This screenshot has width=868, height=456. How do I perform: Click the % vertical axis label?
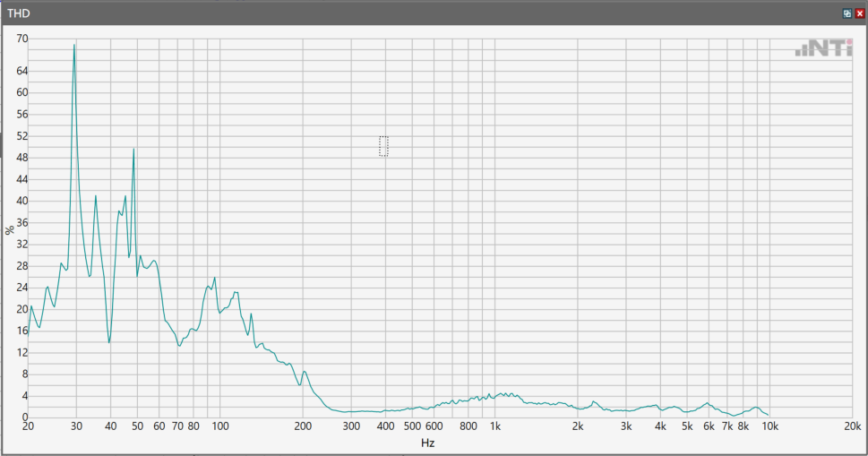[10, 229]
